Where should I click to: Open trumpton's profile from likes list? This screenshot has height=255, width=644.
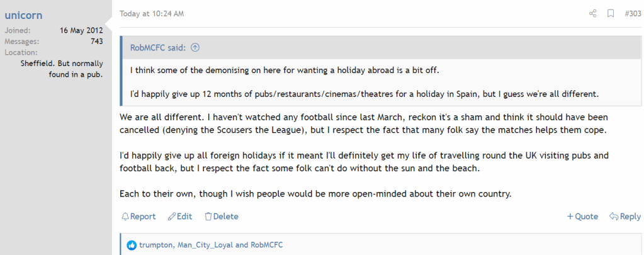[157, 245]
